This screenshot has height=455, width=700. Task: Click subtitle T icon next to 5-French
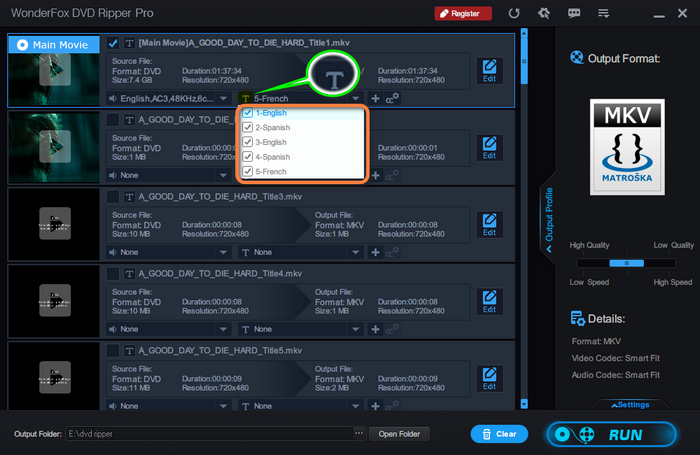click(245, 98)
